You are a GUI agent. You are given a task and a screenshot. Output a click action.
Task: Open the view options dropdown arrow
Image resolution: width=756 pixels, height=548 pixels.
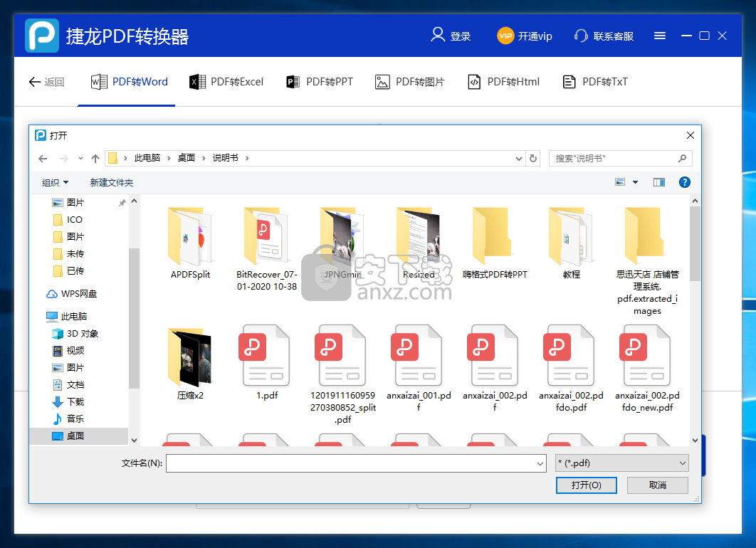pyautogui.click(x=635, y=182)
